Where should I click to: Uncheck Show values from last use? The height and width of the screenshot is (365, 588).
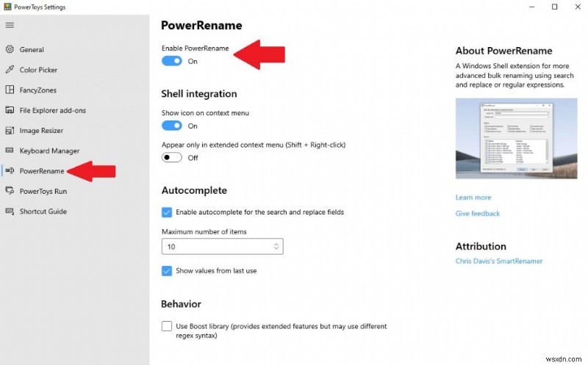pos(167,270)
